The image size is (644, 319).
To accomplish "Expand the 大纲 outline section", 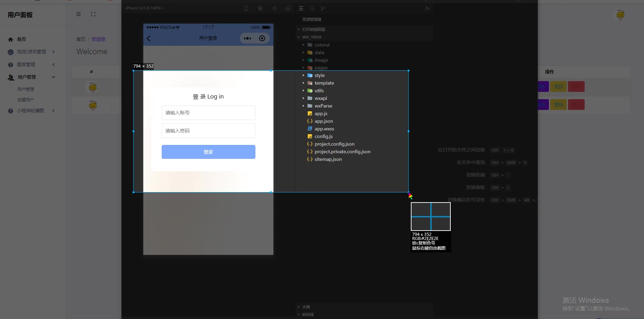I will pos(299,307).
